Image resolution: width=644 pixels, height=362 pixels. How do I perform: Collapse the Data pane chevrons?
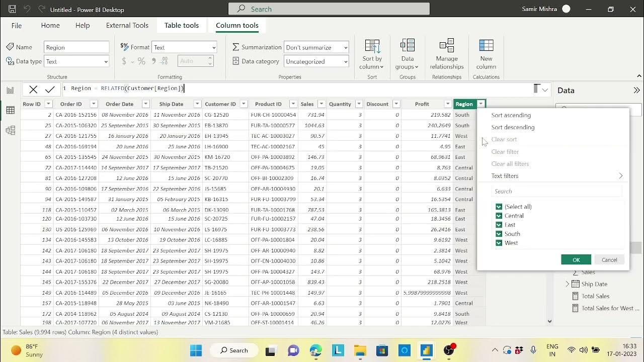tap(636, 90)
